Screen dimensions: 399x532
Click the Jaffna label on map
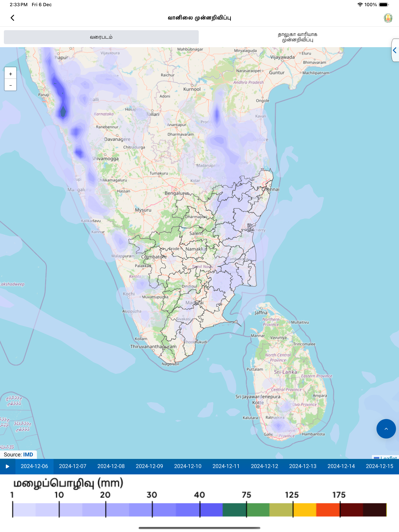pyautogui.click(x=261, y=313)
